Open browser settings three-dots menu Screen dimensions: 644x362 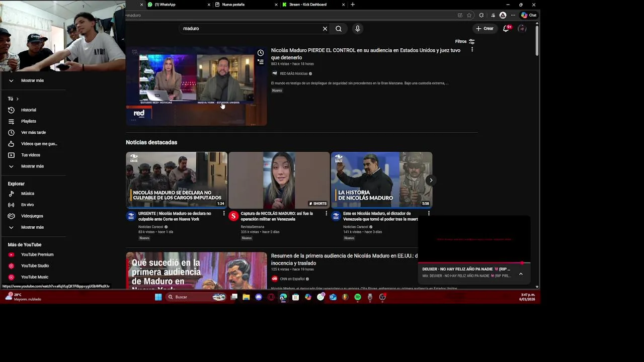click(x=513, y=15)
